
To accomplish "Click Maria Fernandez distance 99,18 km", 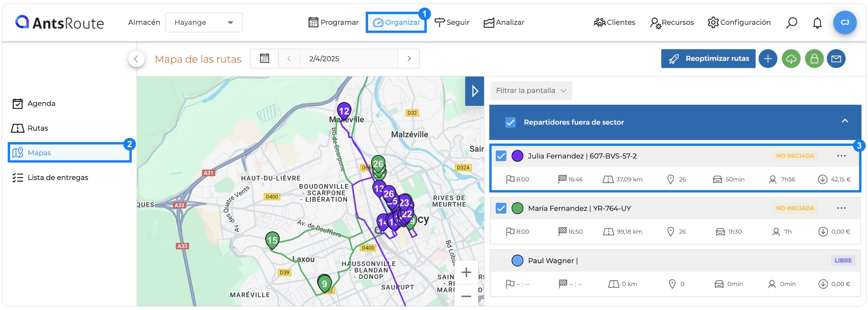I will [x=623, y=232].
